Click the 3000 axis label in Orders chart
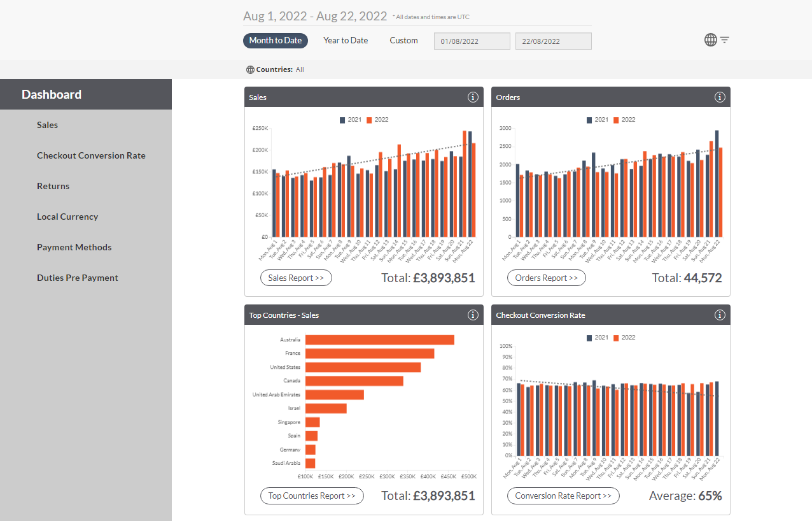The width and height of the screenshot is (812, 521). coord(505,128)
